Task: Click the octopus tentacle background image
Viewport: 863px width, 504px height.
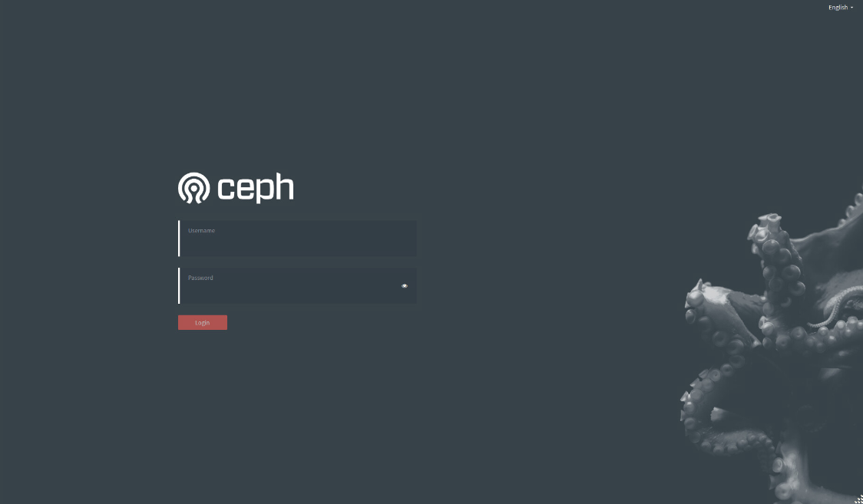Action: pyautogui.click(x=772, y=346)
